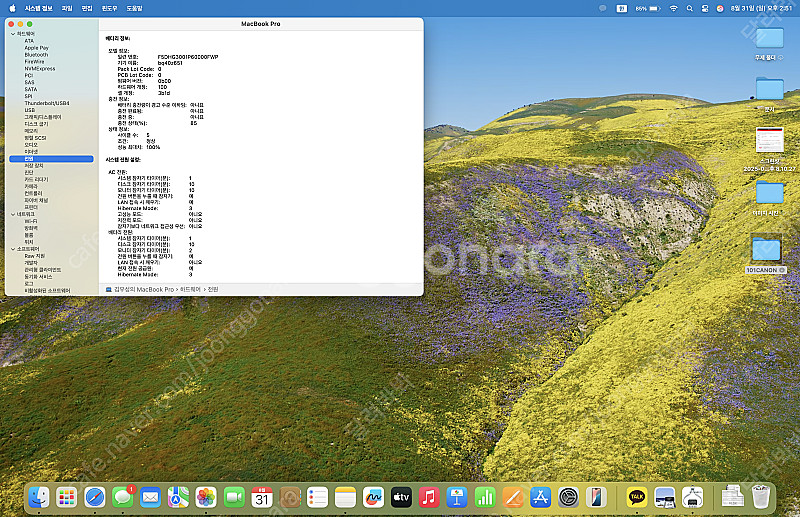Click the serial number value FSDHG3001P60000FWP
Viewport: 800px width, 517px height.
(188, 57)
